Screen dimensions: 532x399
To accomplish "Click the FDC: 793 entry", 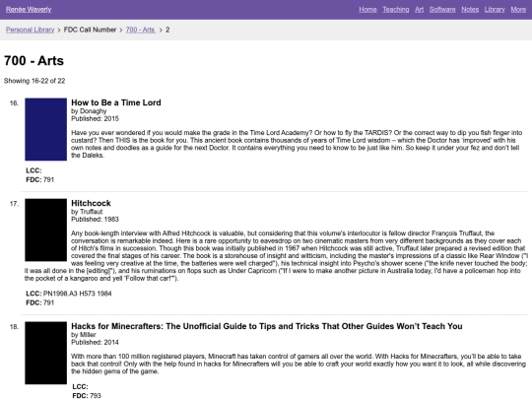I will [x=87, y=396].
